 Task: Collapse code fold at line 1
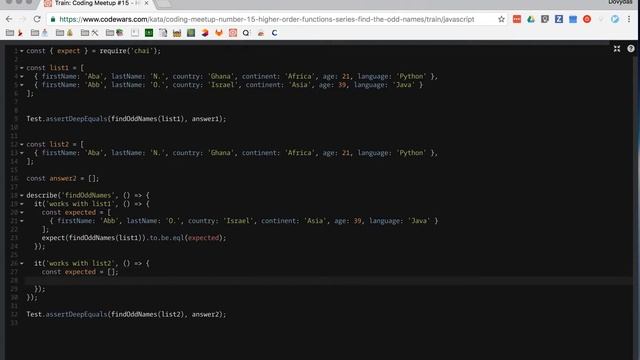(22, 51)
